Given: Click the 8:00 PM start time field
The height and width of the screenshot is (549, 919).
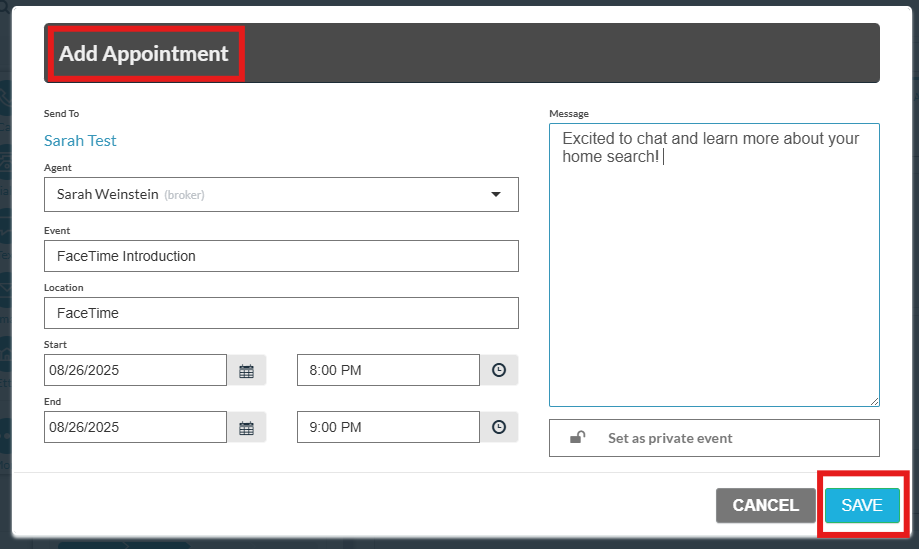Looking at the screenshot, I should [389, 370].
